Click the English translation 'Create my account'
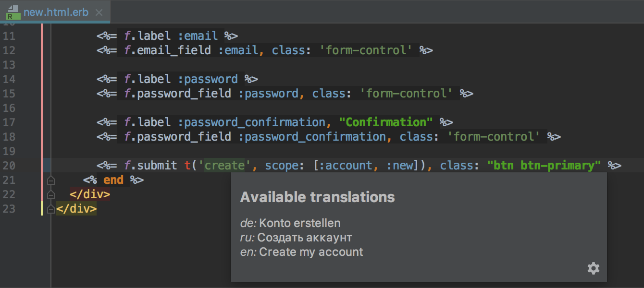Viewport: 644px width, 288px height. pos(311,252)
